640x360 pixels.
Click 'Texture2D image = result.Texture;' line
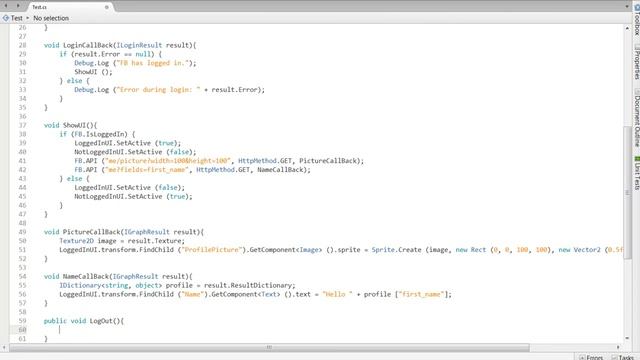click(122, 241)
